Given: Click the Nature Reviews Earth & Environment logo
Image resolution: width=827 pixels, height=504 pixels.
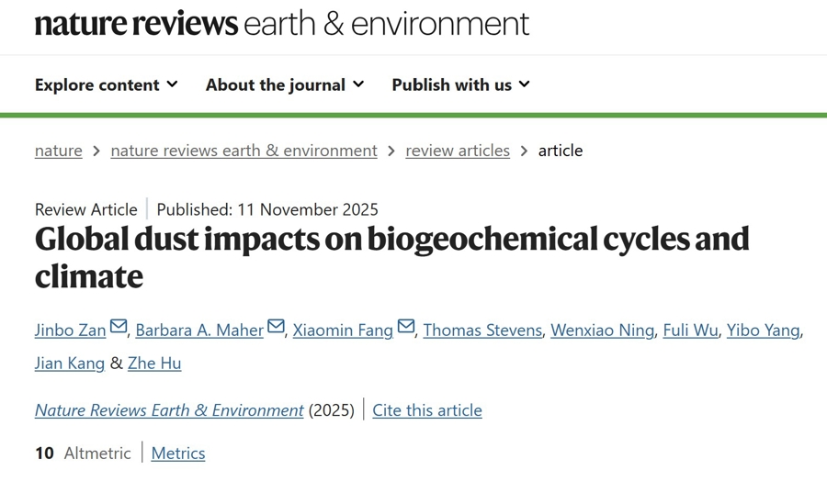Looking at the screenshot, I should pos(281,24).
